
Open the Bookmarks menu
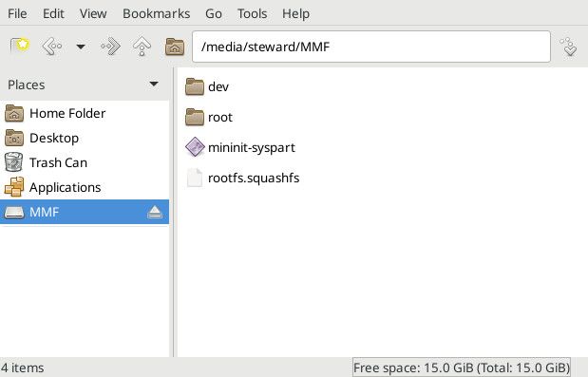[157, 13]
